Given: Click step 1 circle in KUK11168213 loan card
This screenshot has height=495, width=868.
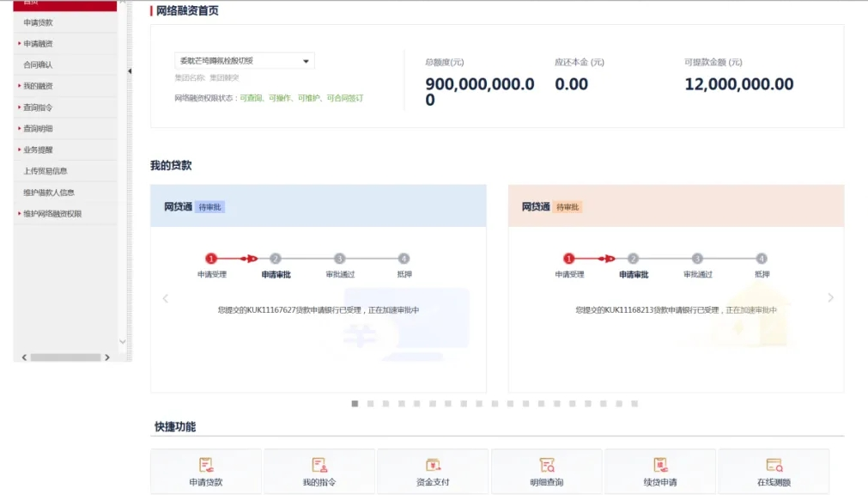Looking at the screenshot, I should pyautogui.click(x=568, y=259).
